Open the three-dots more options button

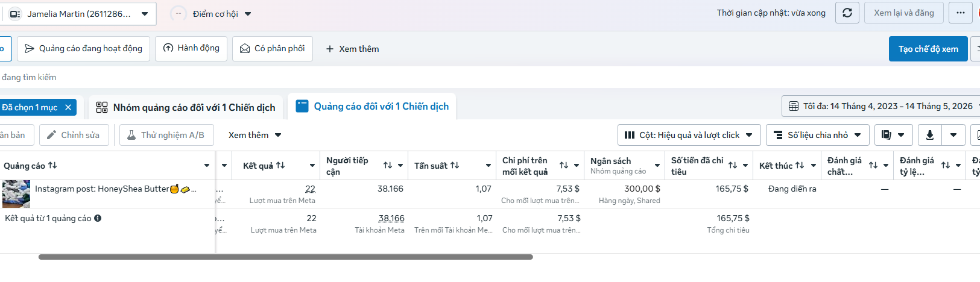[960, 13]
